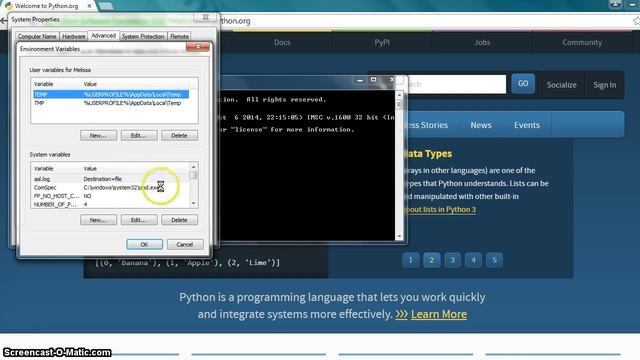Image resolution: width=640 pixels, height=360 pixels.
Task: Click Delete button under System variables
Action: click(x=179, y=220)
